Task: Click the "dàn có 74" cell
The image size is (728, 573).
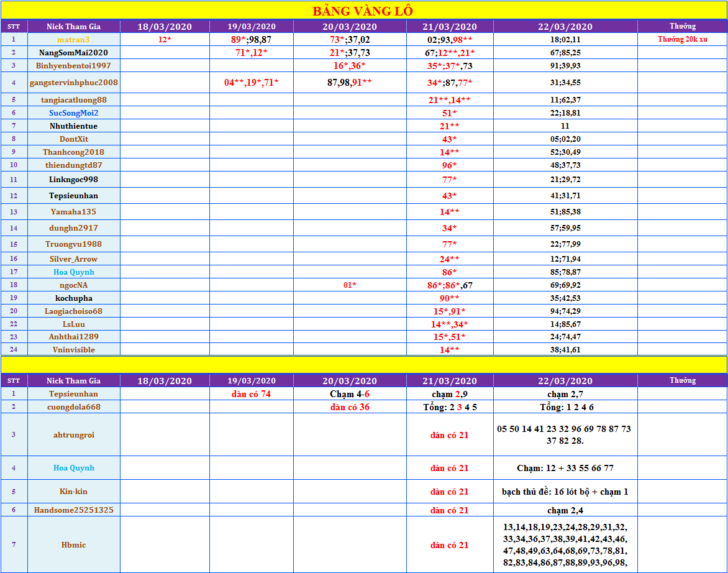Action: coord(251,393)
